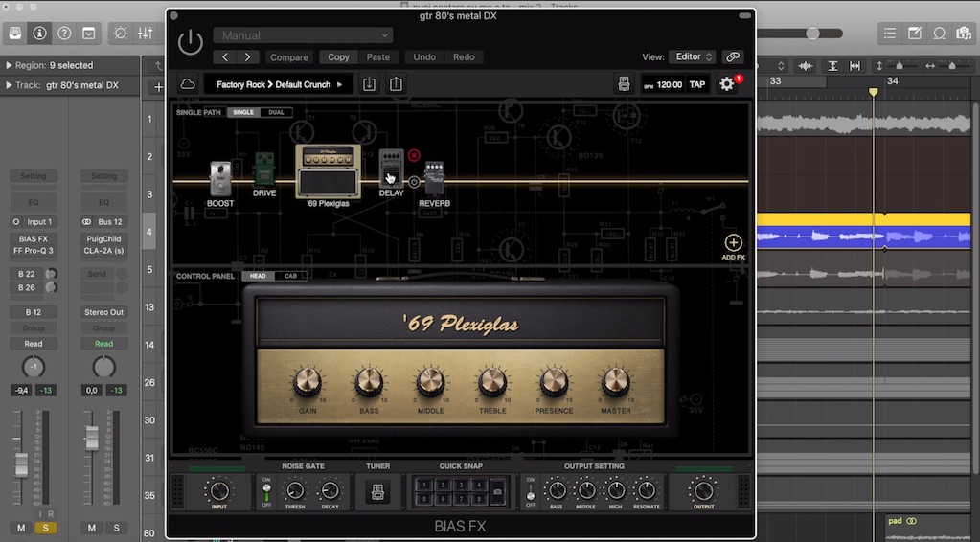Go to next plugin setting arrow
Image resolution: width=980 pixels, height=542 pixels.
tap(247, 56)
